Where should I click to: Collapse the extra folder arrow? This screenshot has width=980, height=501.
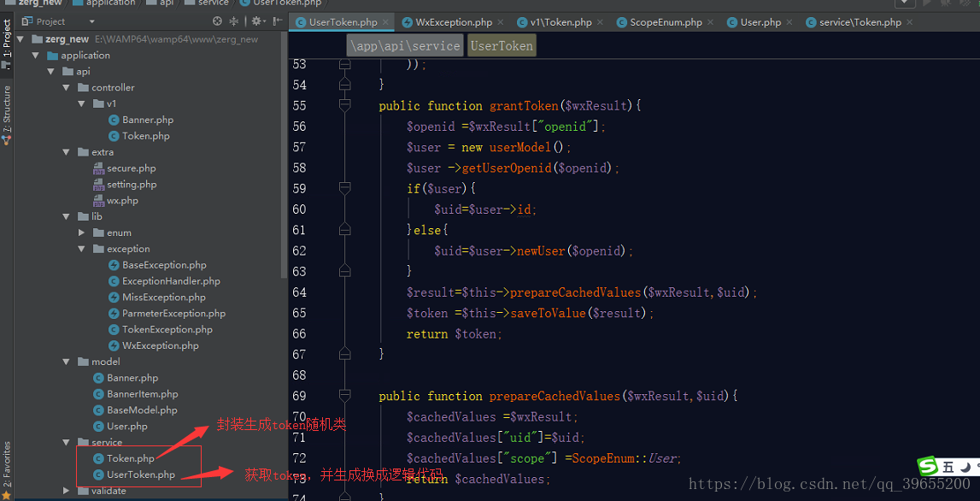[x=67, y=152]
